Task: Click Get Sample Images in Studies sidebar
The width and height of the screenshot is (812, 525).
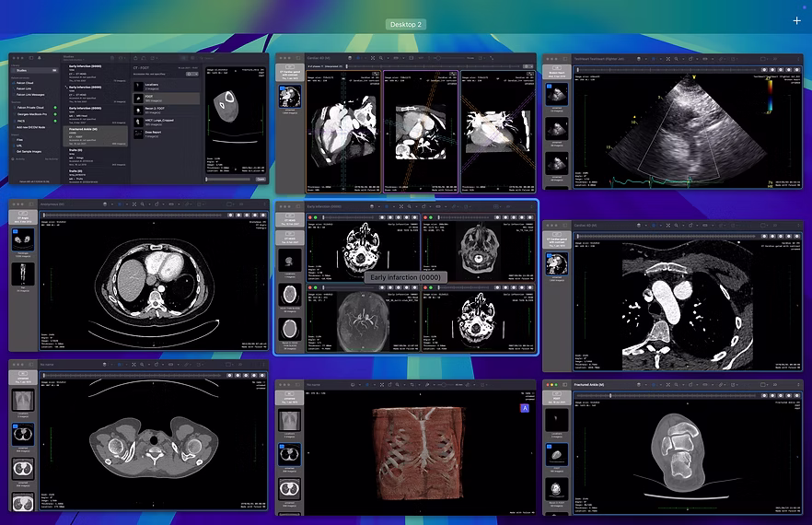Action: pos(29,152)
